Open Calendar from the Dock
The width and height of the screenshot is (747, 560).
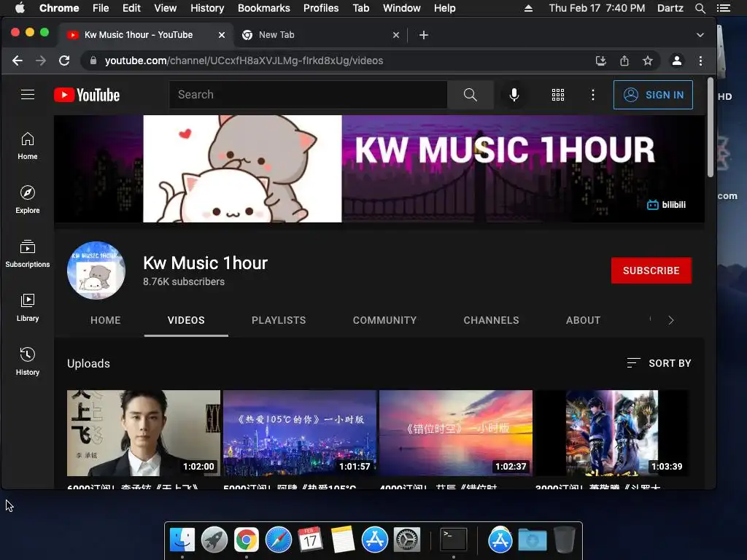pyautogui.click(x=310, y=540)
